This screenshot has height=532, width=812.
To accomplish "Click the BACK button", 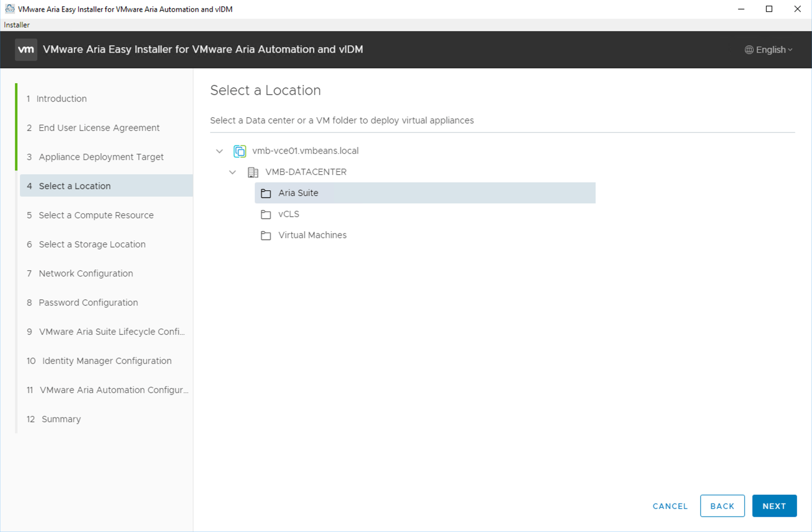I will point(722,506).
